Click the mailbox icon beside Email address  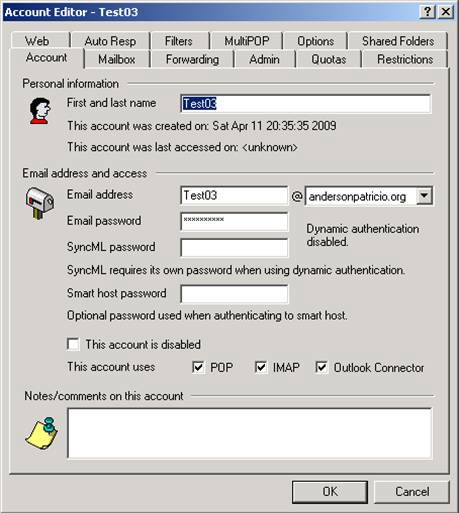(40, 203)
